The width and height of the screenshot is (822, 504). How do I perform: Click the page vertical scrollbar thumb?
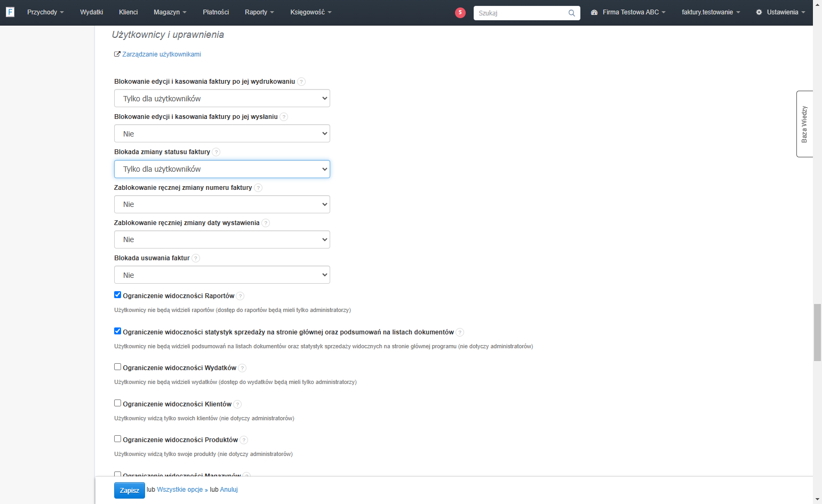coord(817,333)
